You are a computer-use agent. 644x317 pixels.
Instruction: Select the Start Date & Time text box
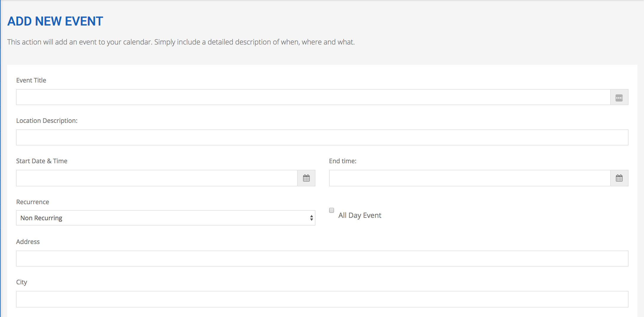coord(157,178)
